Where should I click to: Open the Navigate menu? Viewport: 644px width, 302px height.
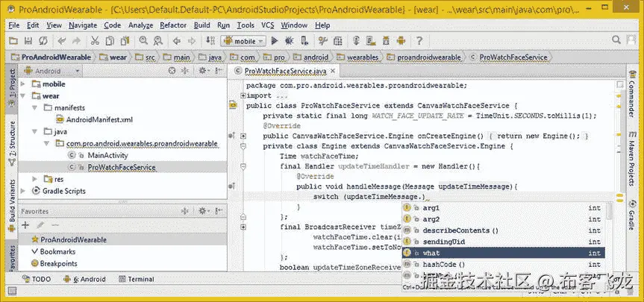pos(83,25)
